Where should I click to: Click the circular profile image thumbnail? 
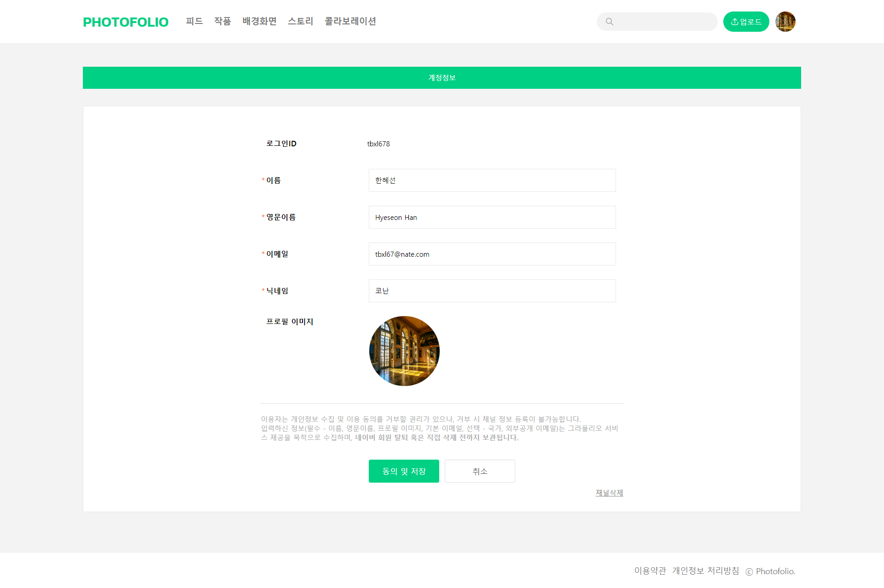click(x=404, y=351)
